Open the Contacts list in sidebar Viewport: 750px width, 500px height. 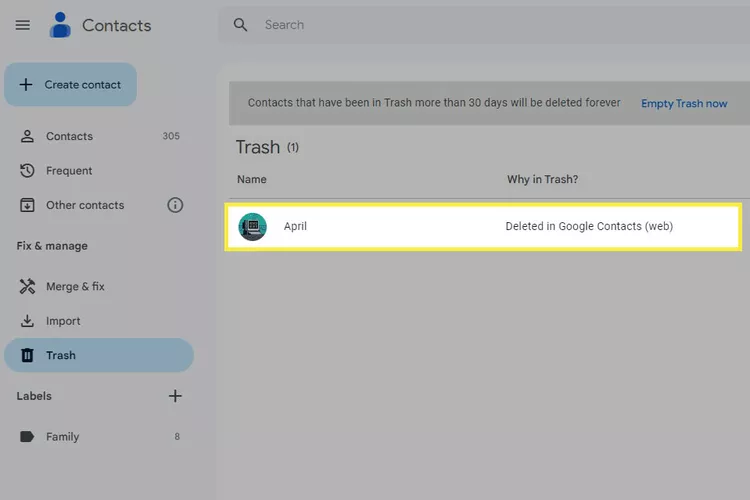coord(69,136)
